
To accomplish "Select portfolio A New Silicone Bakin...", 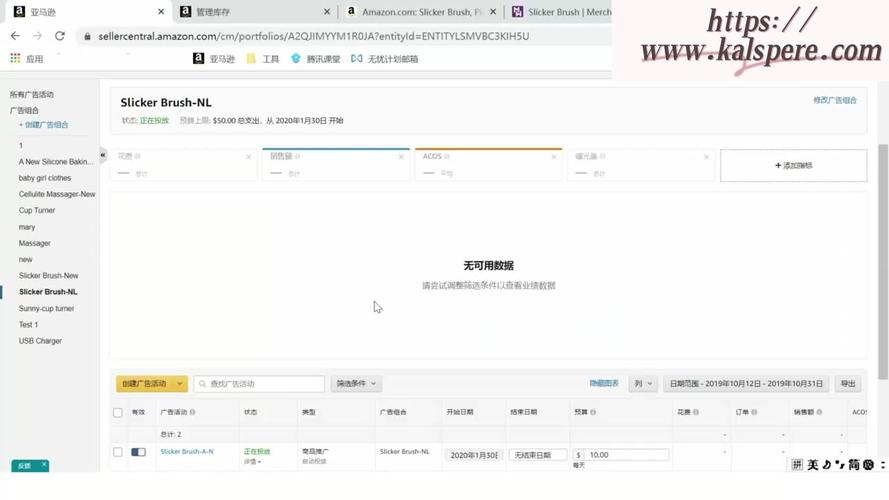I will (56, 162).
